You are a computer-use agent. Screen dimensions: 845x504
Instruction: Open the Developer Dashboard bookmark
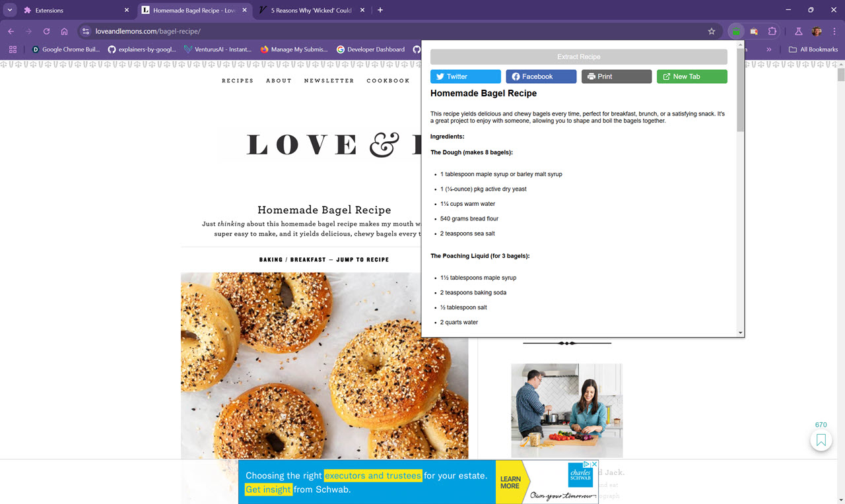(371, 49)
